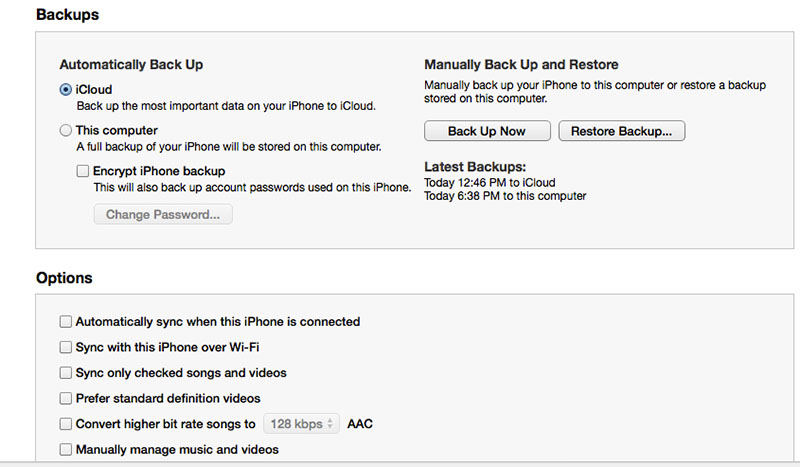Open the 128 kbps bit rate dropdown
Viewport: 800px width, 467px height.
click(301, 424)
